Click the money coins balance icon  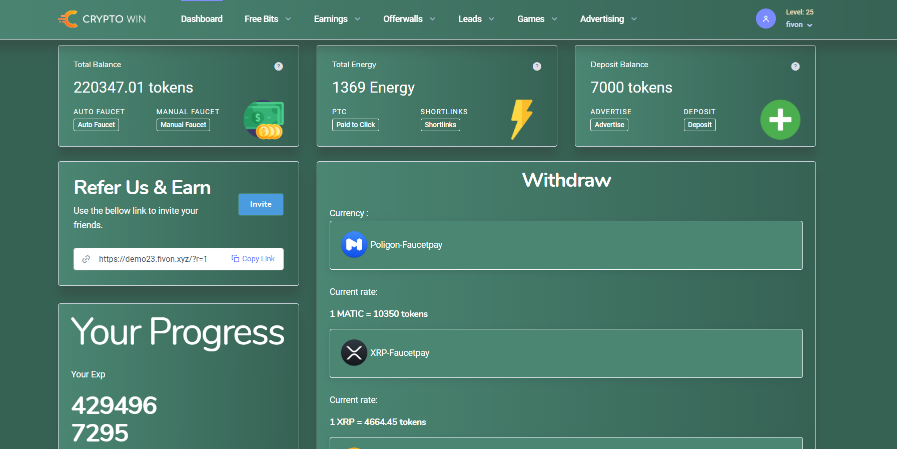click(264, 120)
